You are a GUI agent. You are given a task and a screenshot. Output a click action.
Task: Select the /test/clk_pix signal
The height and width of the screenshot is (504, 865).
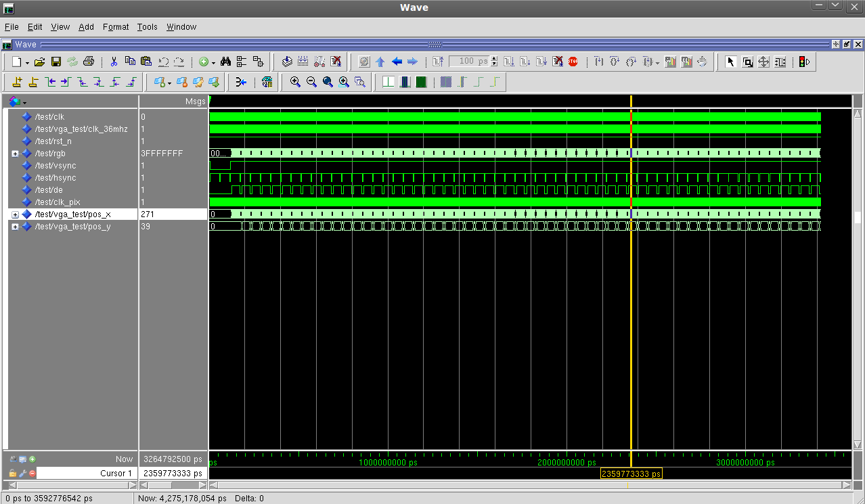pyautogui.click(x=58, y=202)
